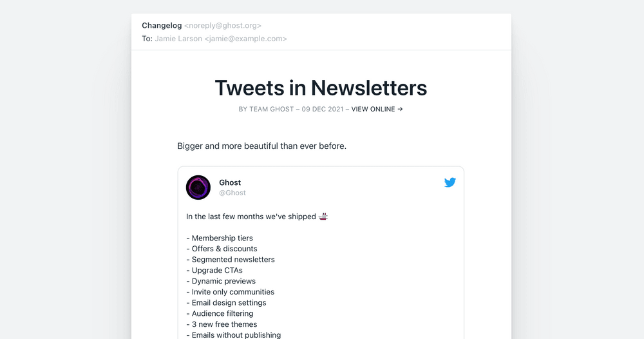
Task: Click the 09 DEC 2021 date
Action: click(323, 109)
